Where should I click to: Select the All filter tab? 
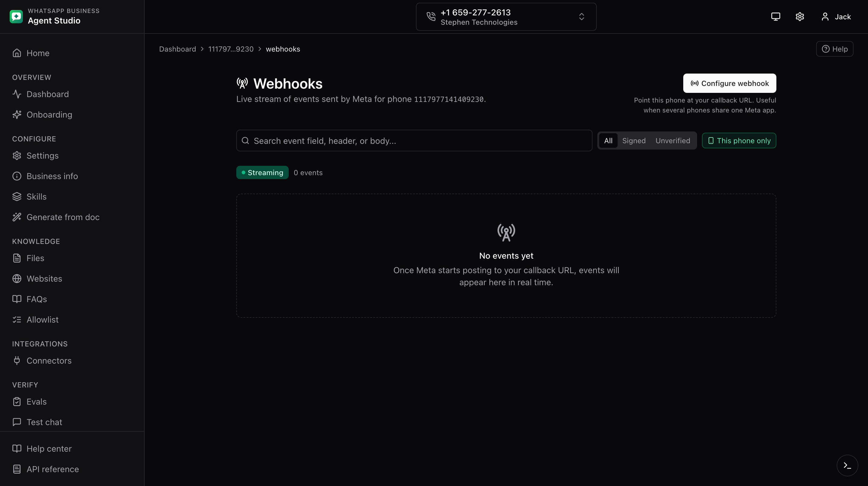point(608,140)
